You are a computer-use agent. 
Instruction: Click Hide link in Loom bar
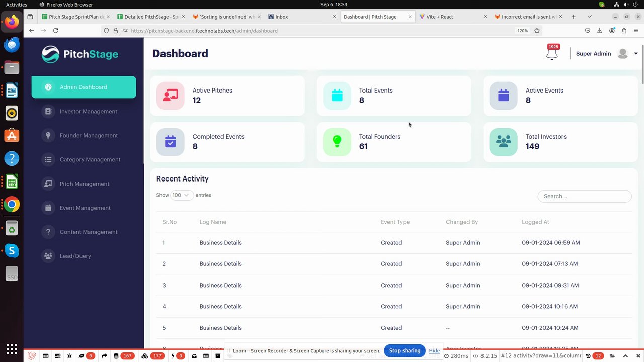434,351
